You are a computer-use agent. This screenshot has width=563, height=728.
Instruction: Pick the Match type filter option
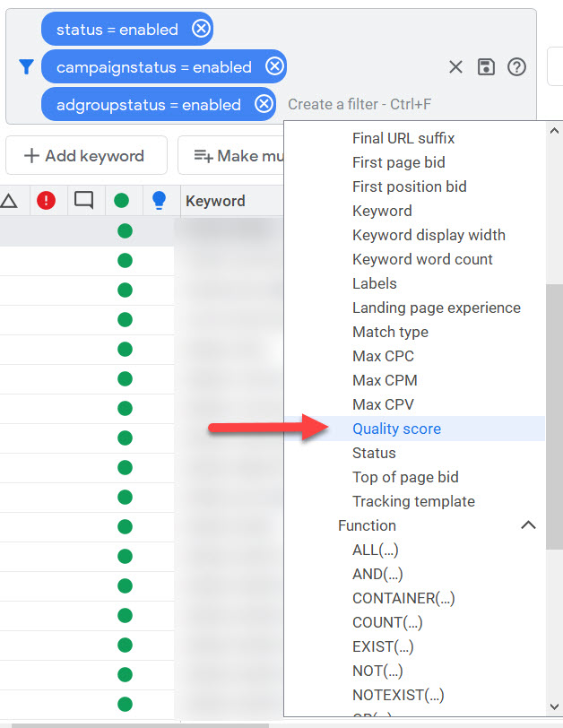click(x=390, y=332)
